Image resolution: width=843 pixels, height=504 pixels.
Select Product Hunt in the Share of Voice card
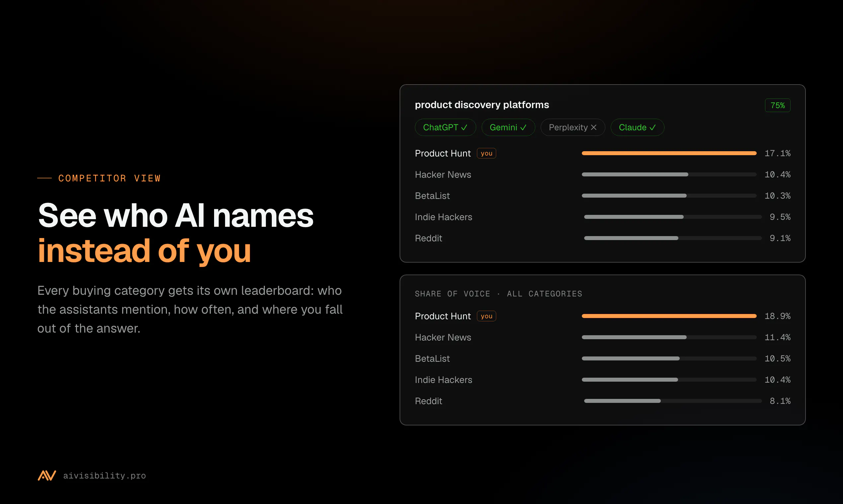(x=443, y=316)
